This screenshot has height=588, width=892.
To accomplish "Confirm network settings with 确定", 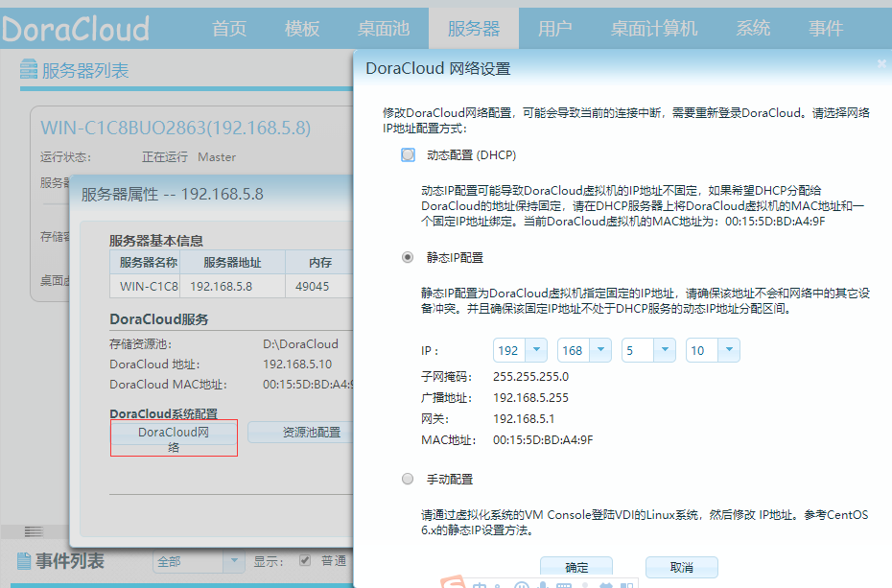I will pos(576,567).
